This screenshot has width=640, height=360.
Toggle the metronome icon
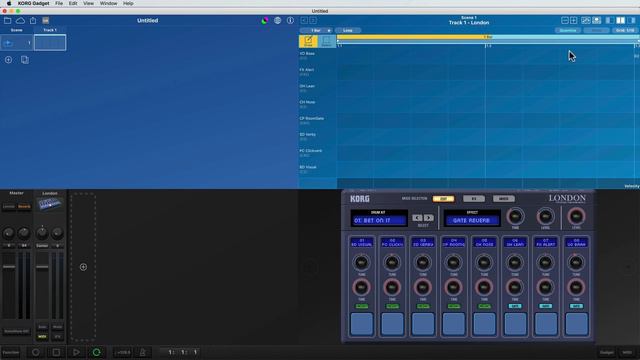coord(142,352)
